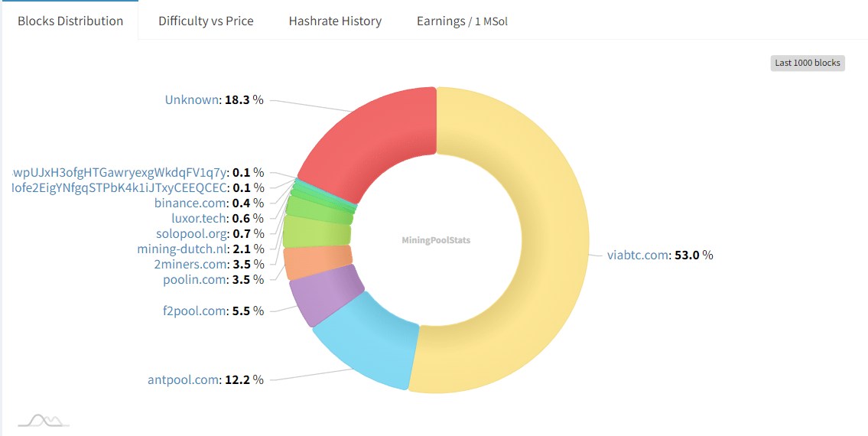The image size is (868, 436).
Task: Open the mining-dutch.nl link
Action: pos(183,248)
